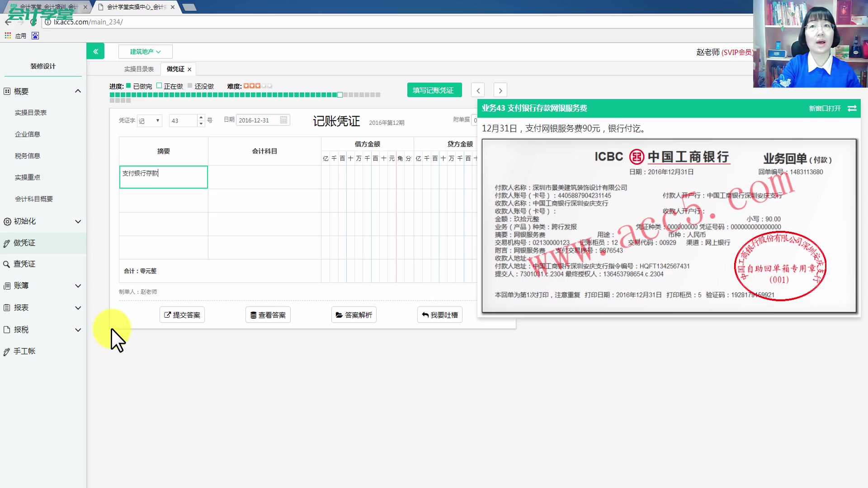Screen dimensions: 868x488
Task: Collapse sidebar with double-chevron icon
Action: (x=95, y=52)
